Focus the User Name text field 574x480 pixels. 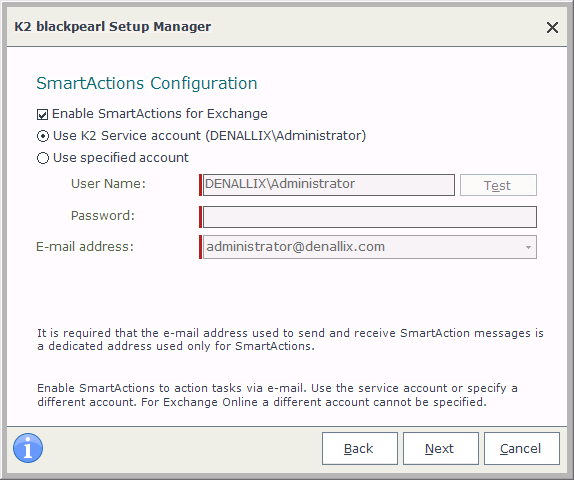pos(329,185)
